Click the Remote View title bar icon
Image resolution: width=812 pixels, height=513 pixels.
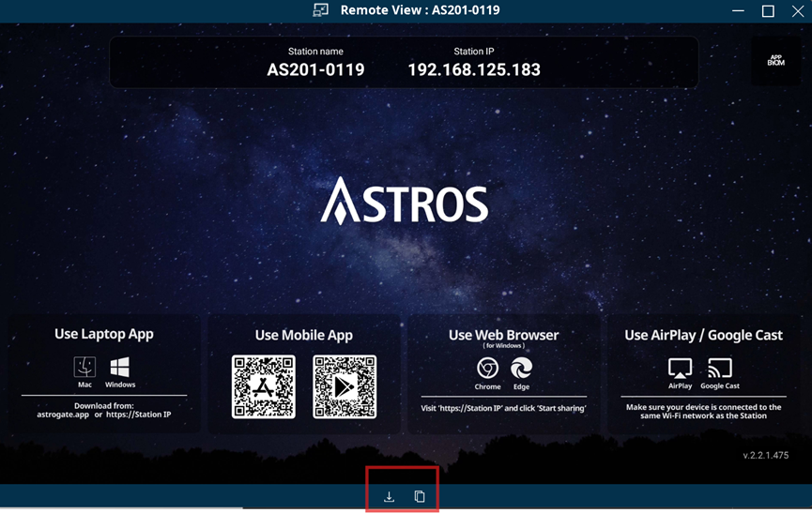click(x=321, y=10)
